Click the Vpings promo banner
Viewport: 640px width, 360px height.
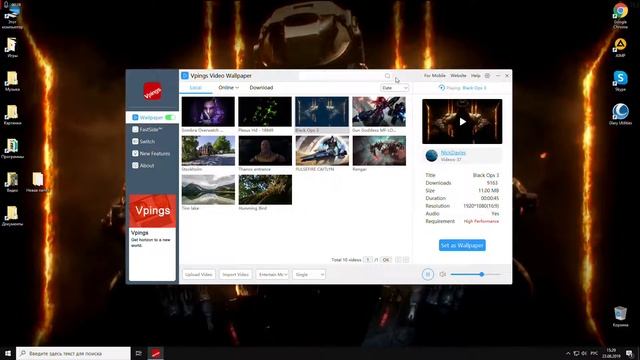coord(152,211)
